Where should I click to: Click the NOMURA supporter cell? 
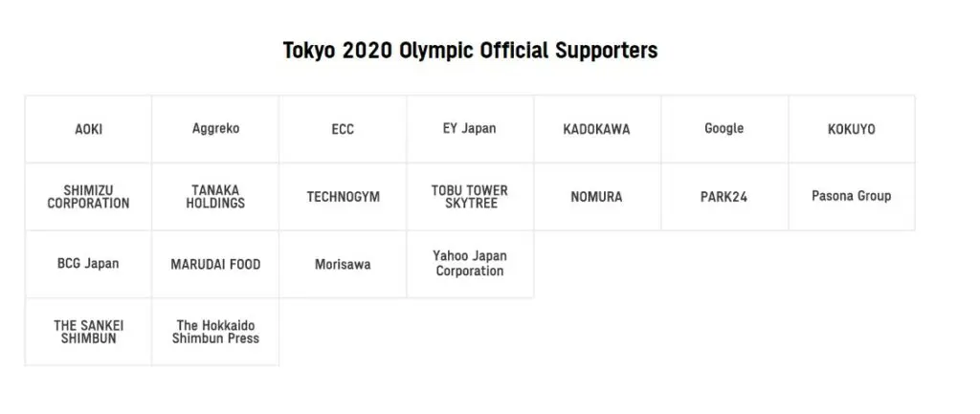tap(597, 197)
